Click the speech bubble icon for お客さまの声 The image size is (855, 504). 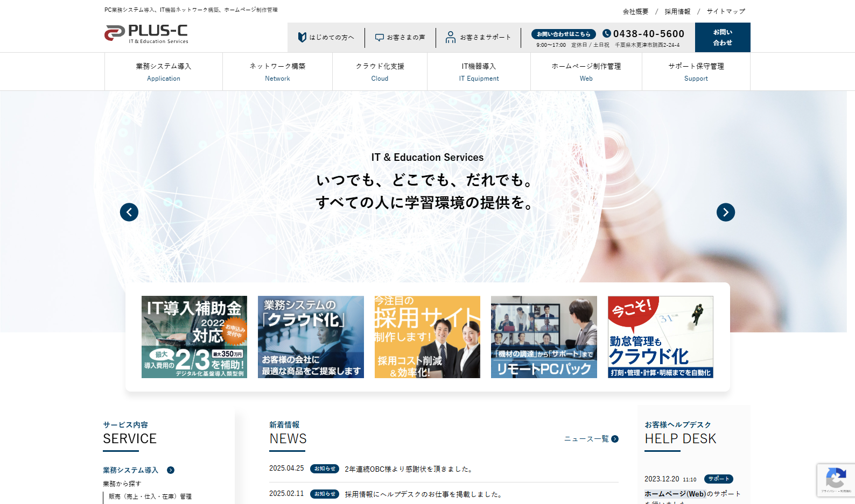379,38
